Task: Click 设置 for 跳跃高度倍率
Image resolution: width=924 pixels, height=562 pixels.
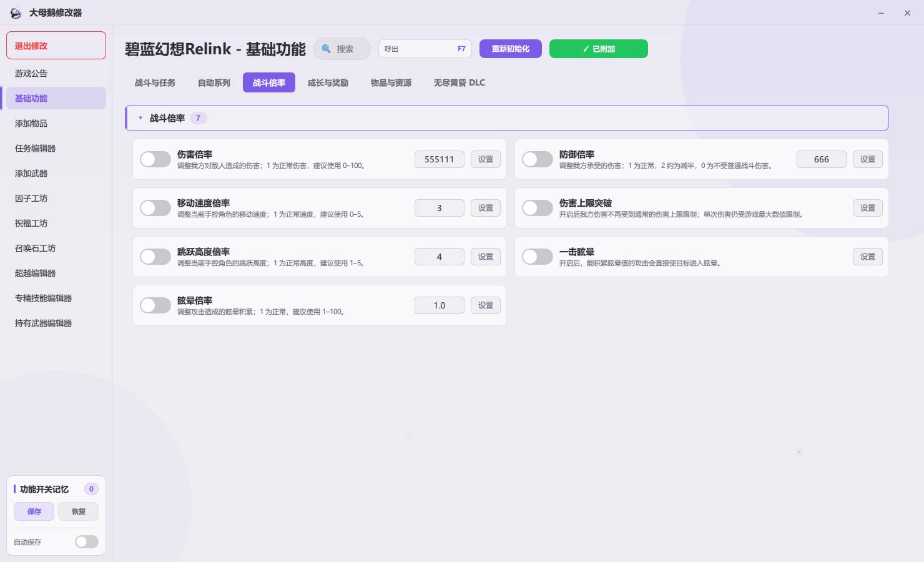Action: 486,257
